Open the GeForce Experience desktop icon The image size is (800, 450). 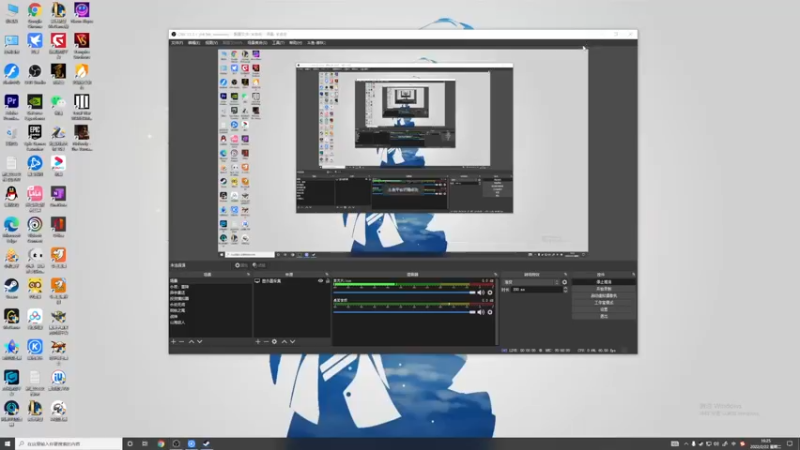click(x=35, y=107)
